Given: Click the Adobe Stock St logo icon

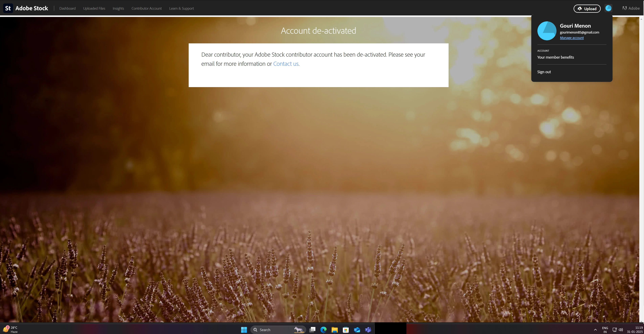Looking at the screenshot, I should (x=8, y=8).
